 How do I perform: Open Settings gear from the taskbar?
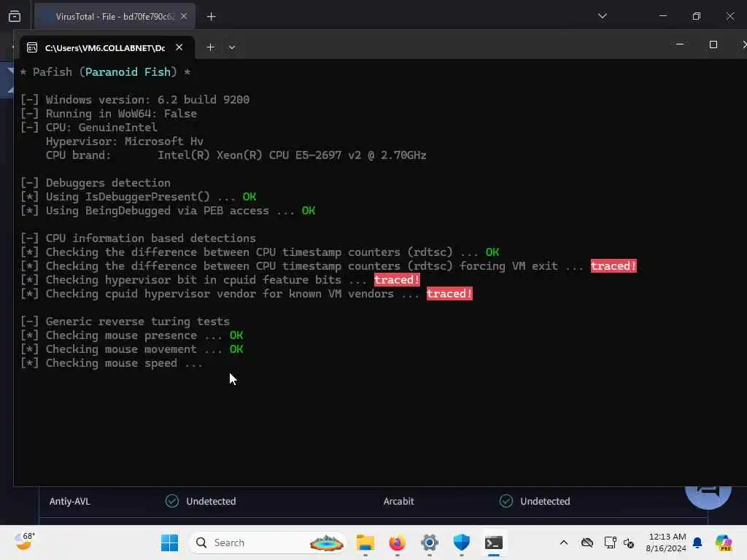429,542
